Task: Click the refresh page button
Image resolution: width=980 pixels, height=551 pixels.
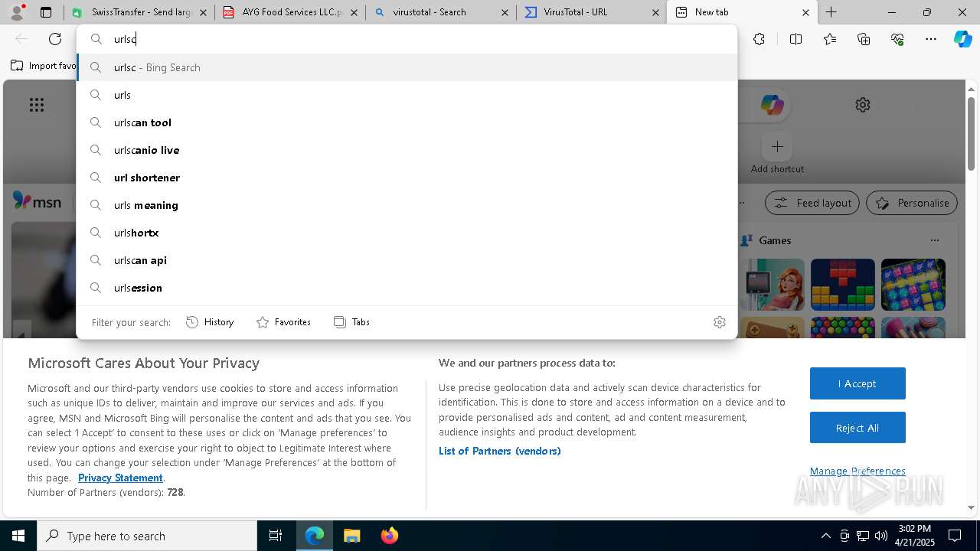Action: 55,39
